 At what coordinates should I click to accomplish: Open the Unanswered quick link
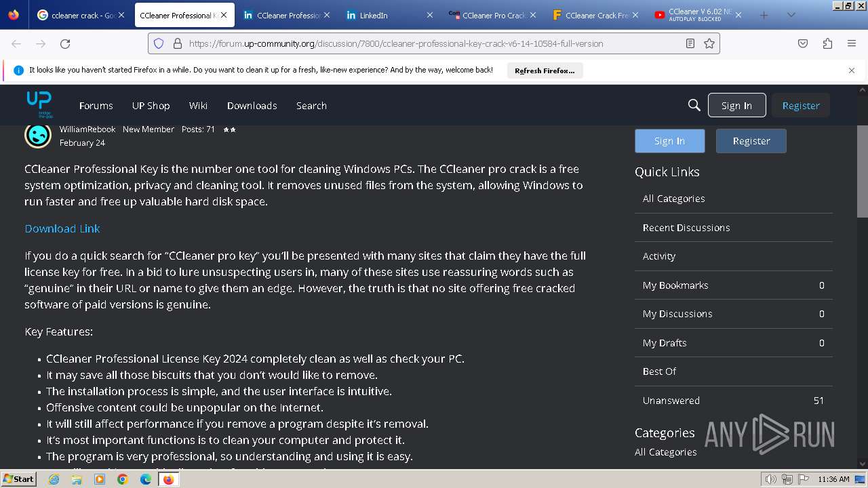tap(734, 401)
